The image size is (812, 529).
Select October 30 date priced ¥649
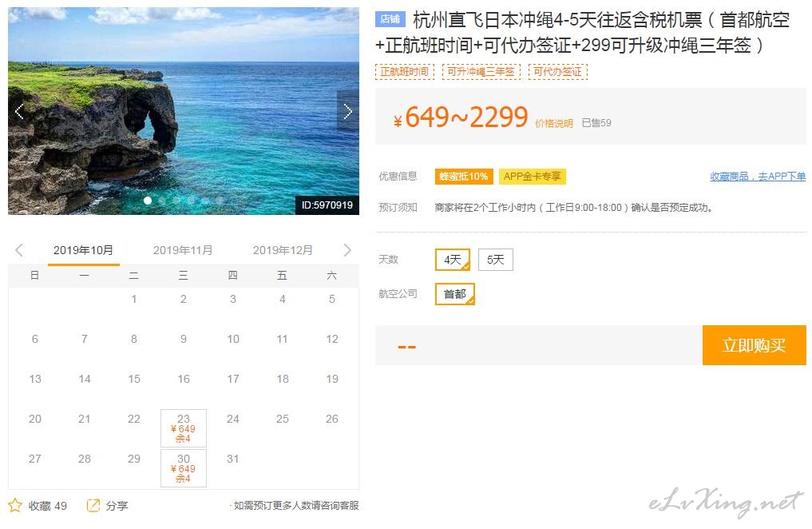pos(184,467)
